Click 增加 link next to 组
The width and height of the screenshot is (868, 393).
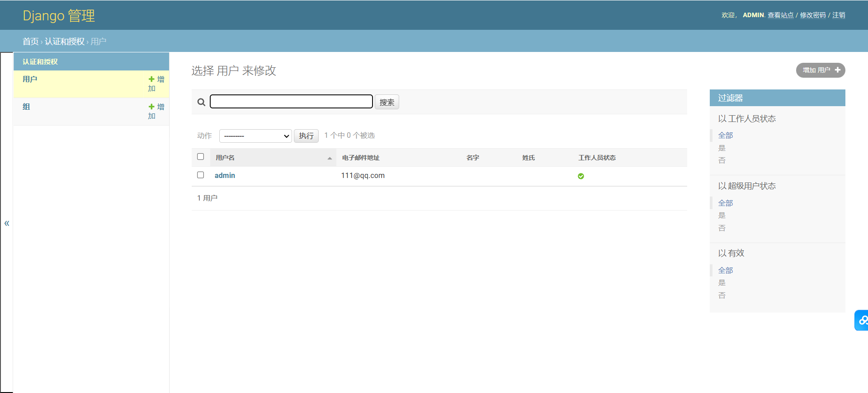click(156, 111)
